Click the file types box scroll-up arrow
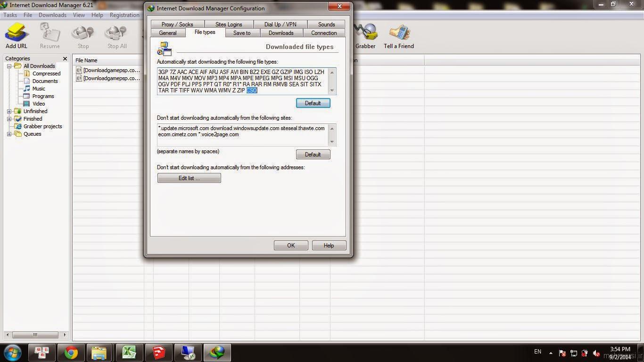This screenshot has width=644, height=362. 332,72
